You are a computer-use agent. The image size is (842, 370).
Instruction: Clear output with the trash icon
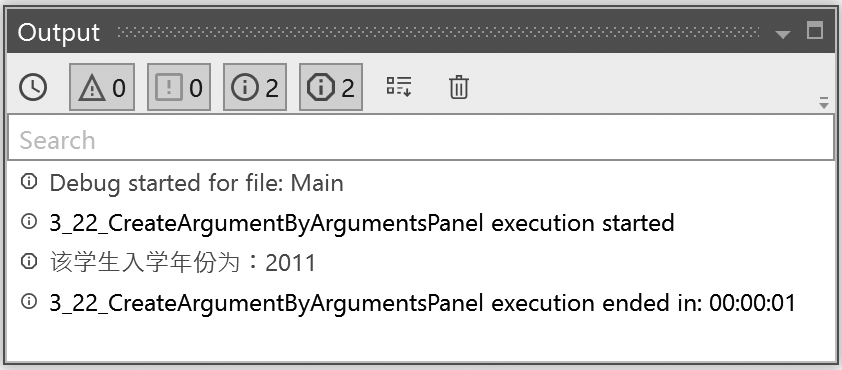coord(459,87)
